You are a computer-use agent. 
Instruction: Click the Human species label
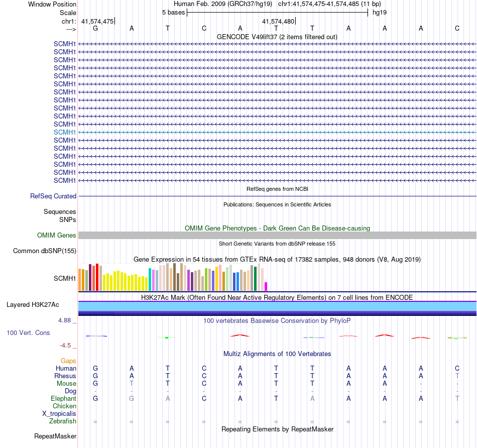click(x=66, y=368)
